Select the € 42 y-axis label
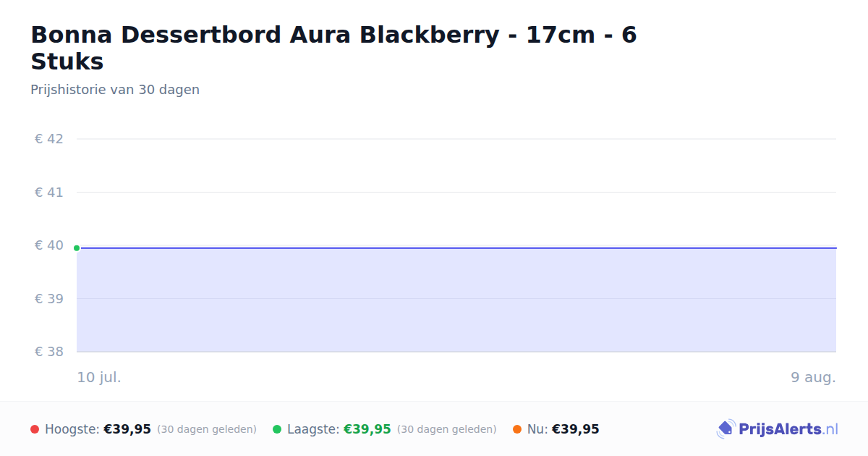 (49, 139)
